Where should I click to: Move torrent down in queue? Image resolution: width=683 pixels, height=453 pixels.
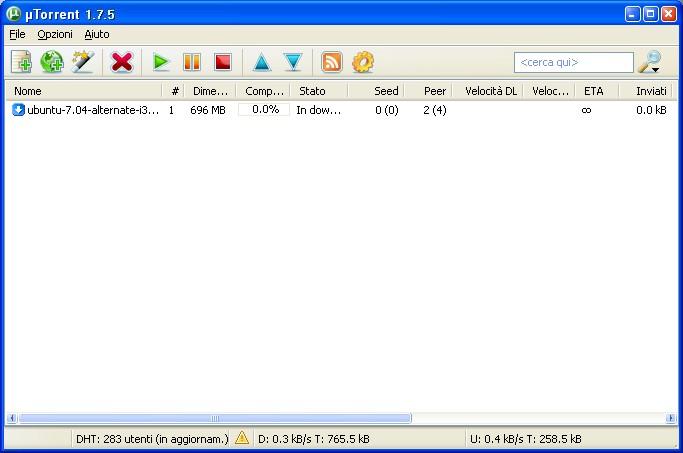[292, 62]
